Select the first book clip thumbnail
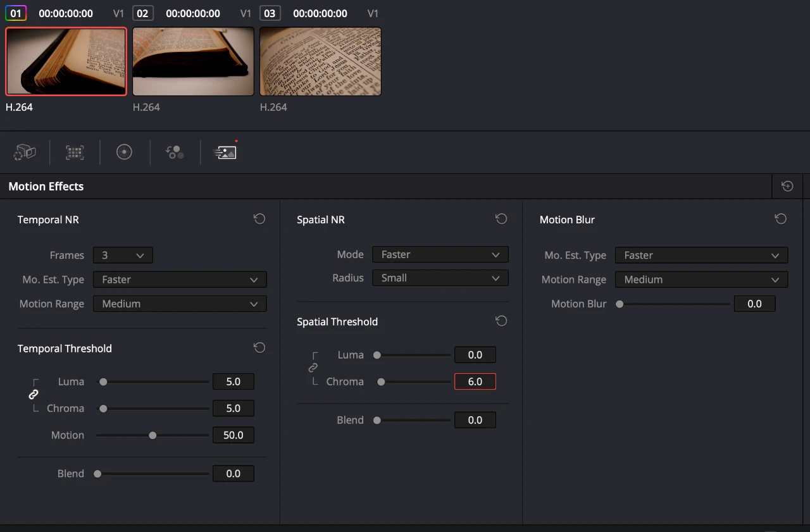The width and height of the screenshot is (810, 532). click(x=66, y=61)
